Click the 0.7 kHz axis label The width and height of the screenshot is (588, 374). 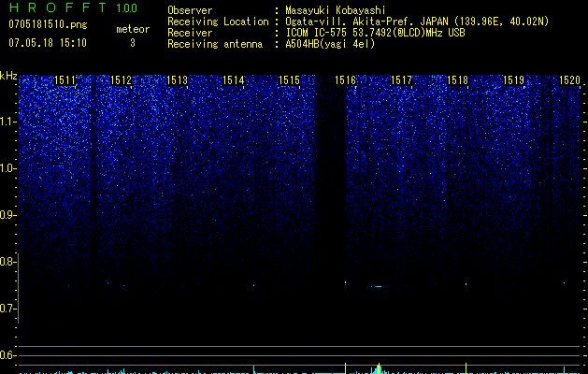7,309
